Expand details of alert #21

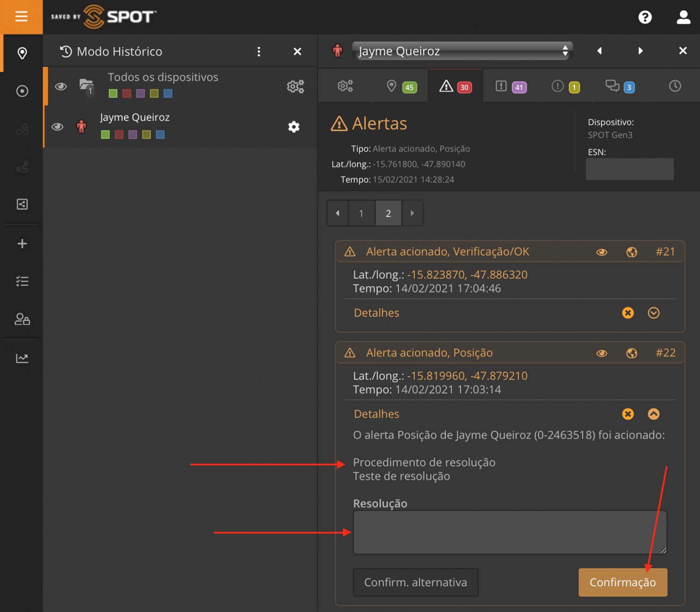(653, 313)
